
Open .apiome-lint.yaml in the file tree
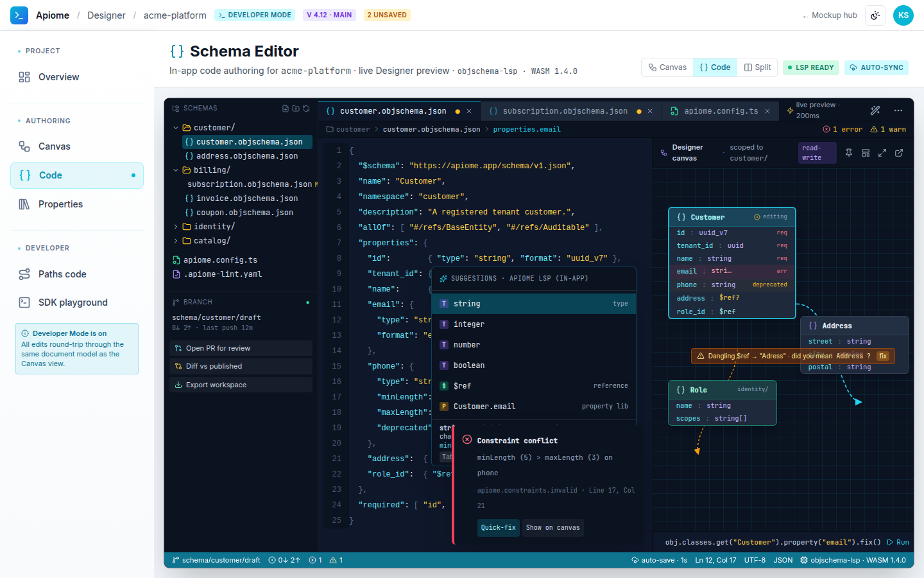(241, 274)
